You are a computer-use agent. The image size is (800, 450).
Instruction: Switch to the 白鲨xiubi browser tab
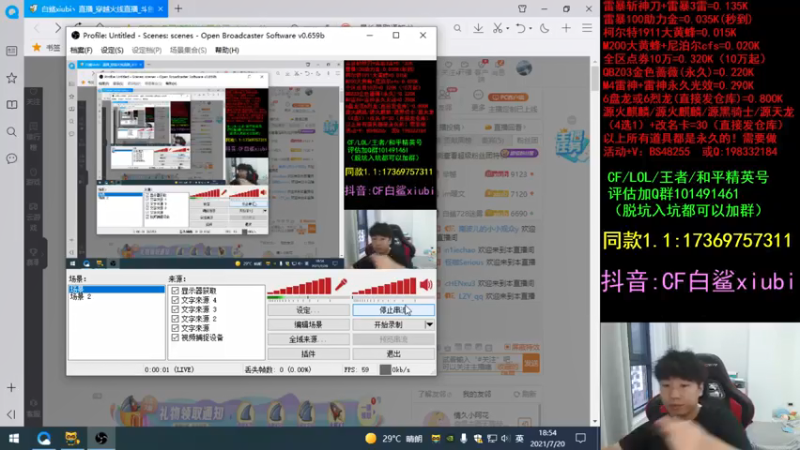(x=96, y=9)
